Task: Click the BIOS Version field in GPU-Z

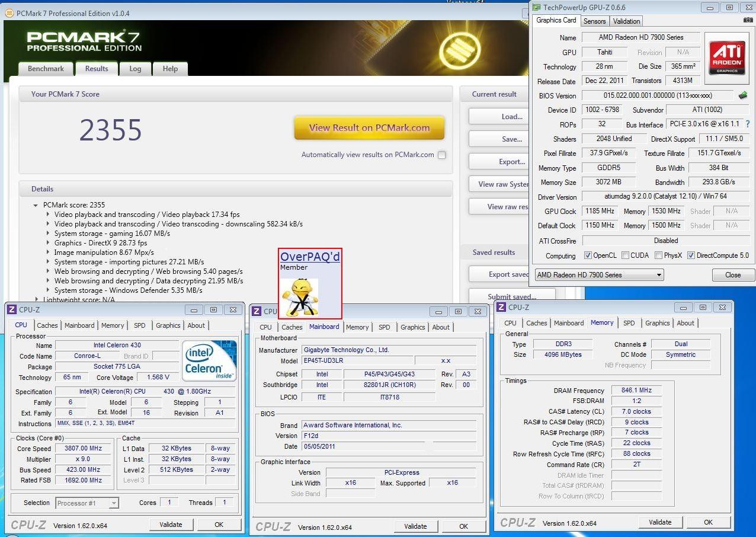Action: [658, 95]
